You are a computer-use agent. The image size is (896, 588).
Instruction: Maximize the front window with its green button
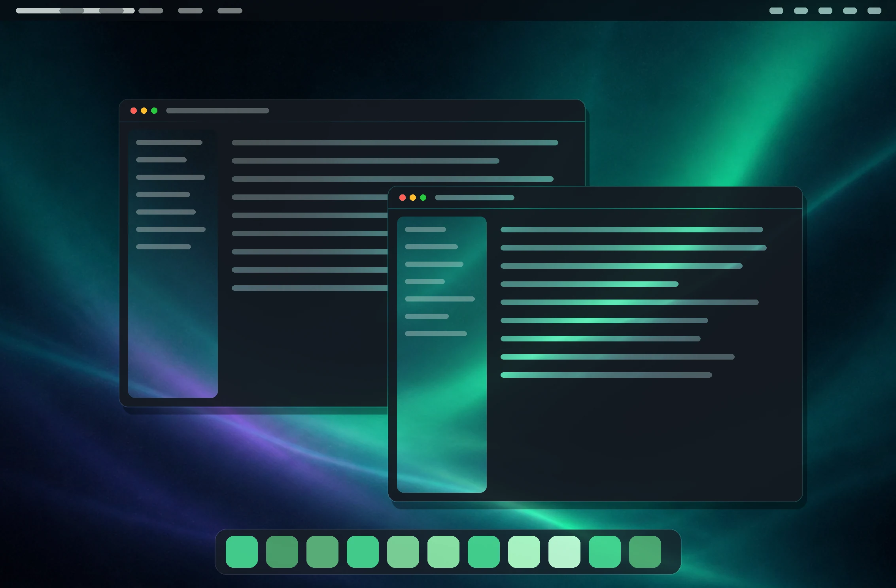click(x=423, y=198)
